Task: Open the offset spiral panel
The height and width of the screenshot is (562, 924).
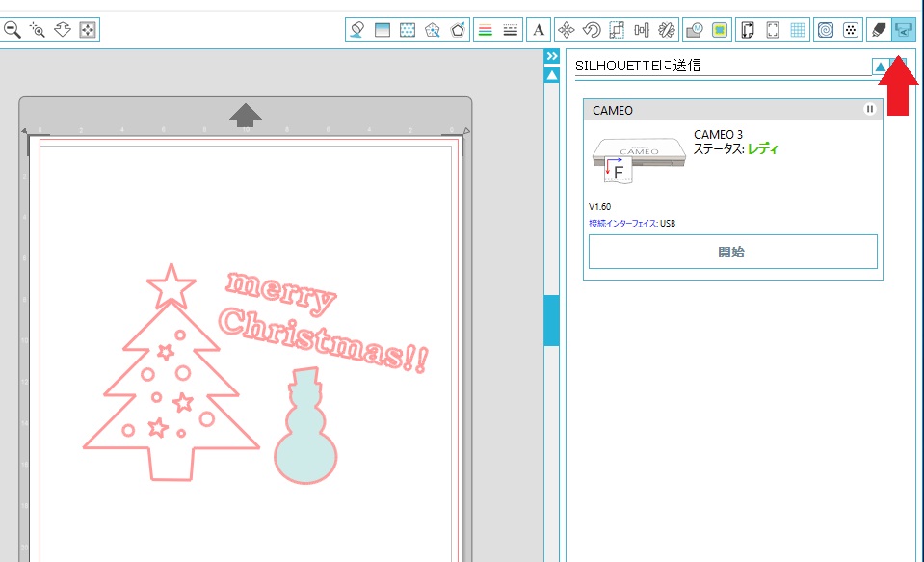Action: (826, 30)
